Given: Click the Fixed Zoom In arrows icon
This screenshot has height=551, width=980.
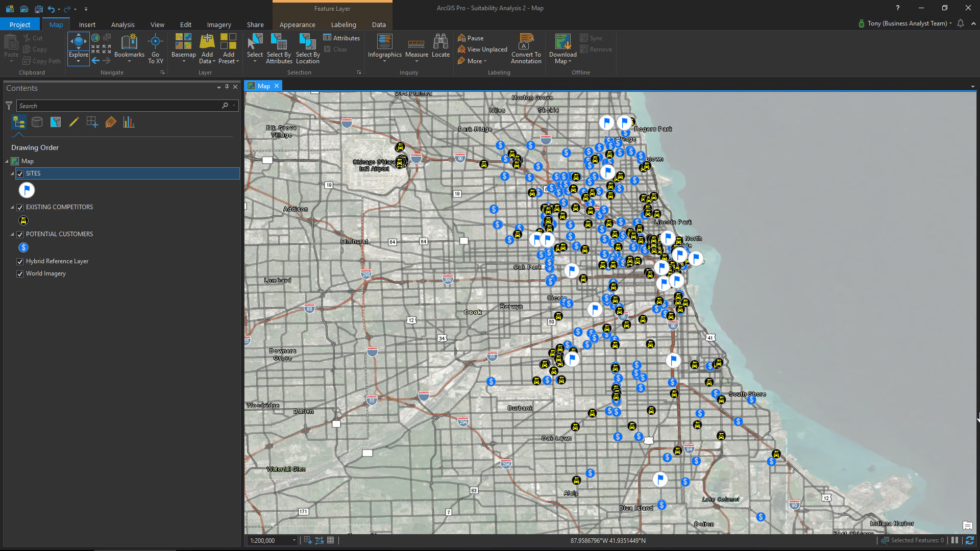Looking at the screenshot, I should pos(95,49).
